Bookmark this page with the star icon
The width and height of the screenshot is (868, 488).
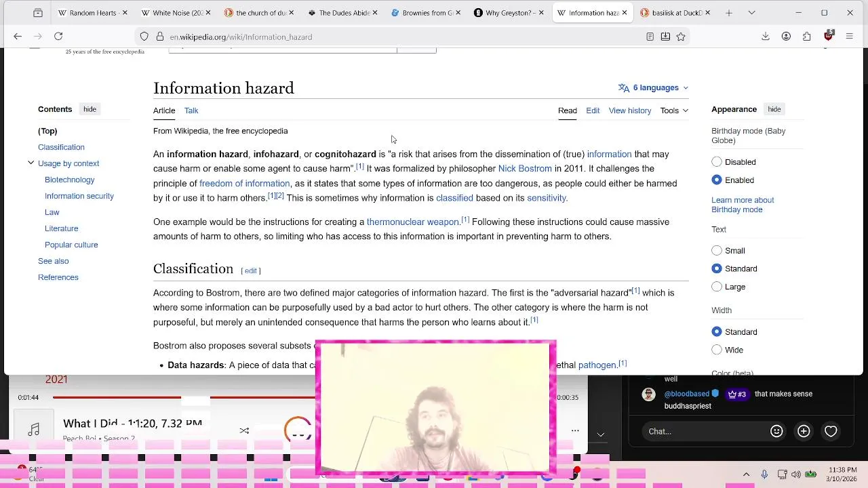pos(681,37)
